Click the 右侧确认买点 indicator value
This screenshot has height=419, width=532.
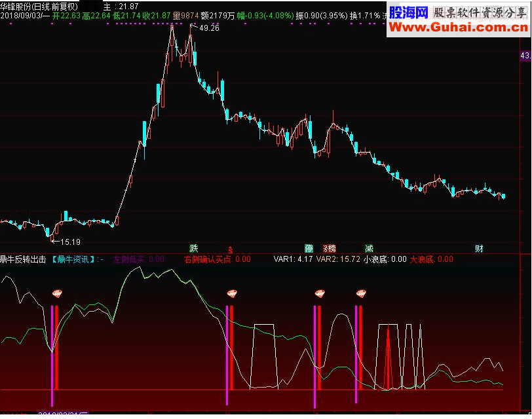click(x=217, y=260)
